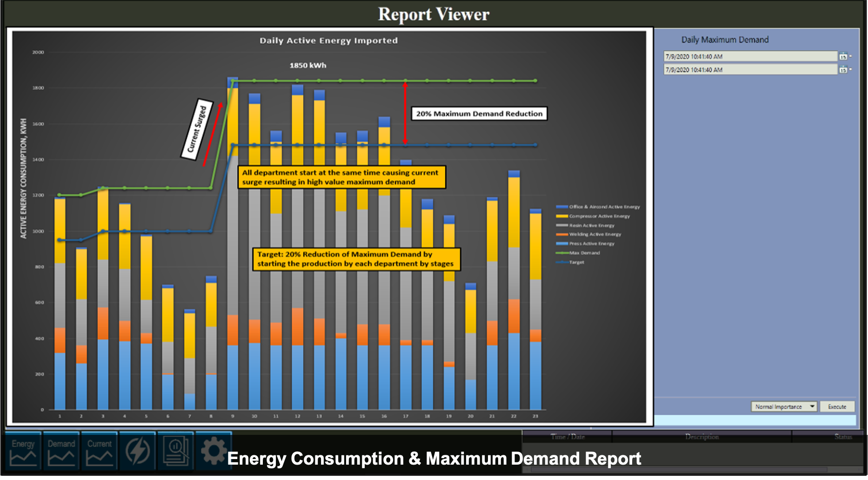The image size is (868, 480).
Task: Open the Current report icon
Action: click(99, 450)
